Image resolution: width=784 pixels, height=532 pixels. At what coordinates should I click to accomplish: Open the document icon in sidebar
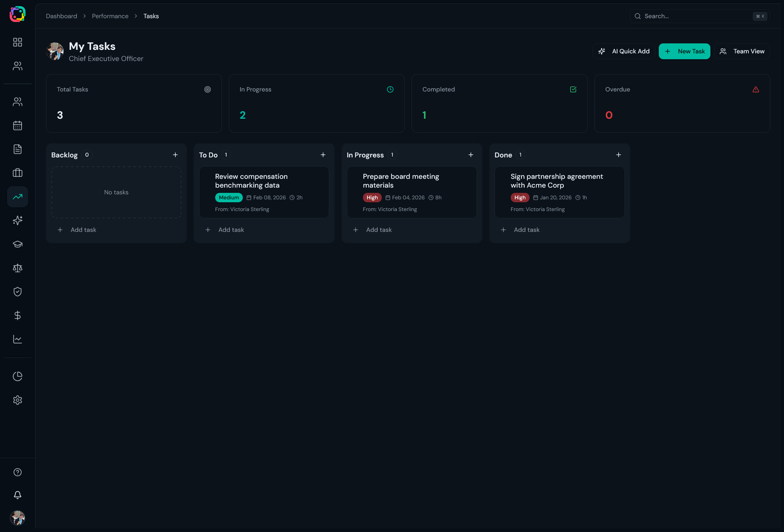click(18, 149)
